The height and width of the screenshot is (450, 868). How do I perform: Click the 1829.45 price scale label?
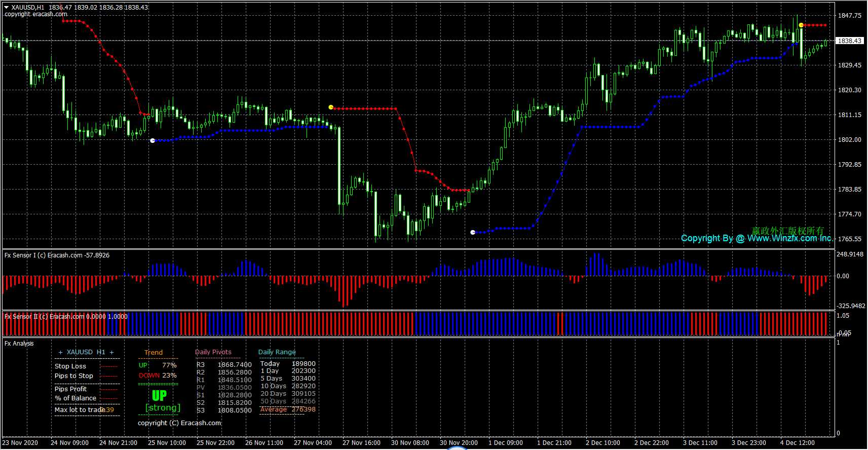pos(850,65)
